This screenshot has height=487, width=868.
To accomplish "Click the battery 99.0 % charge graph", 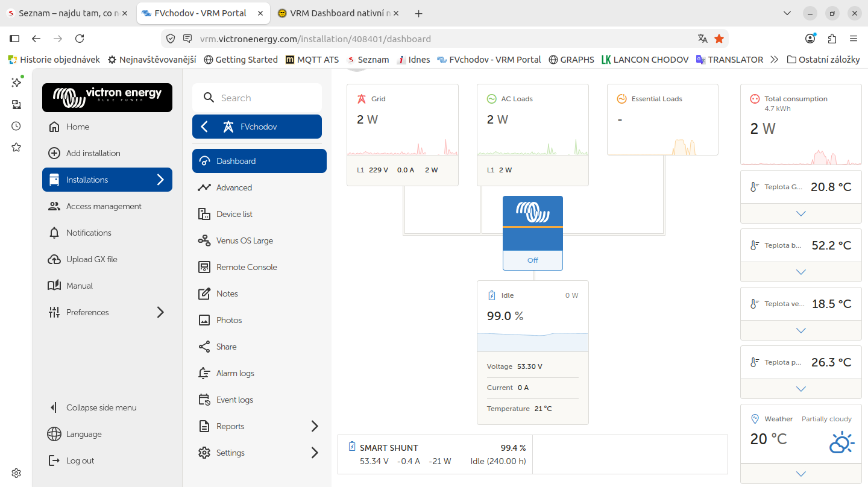I will coord(532,342).
